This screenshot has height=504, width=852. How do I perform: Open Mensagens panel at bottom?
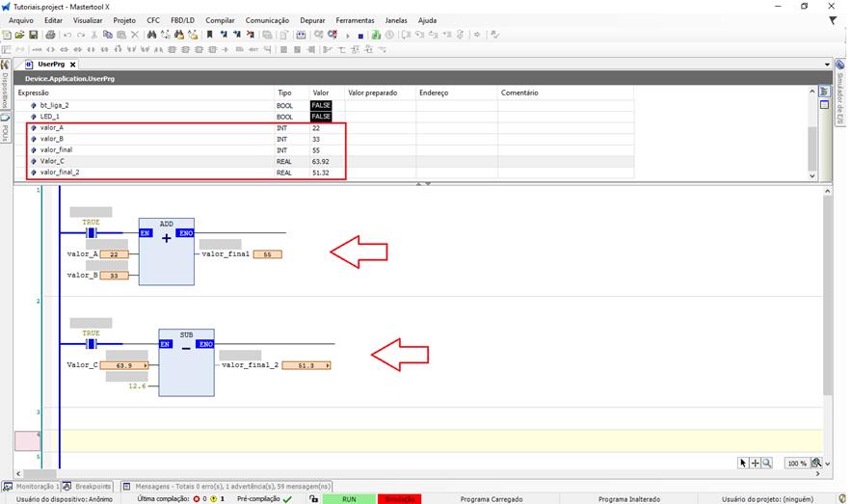[231, 487]
